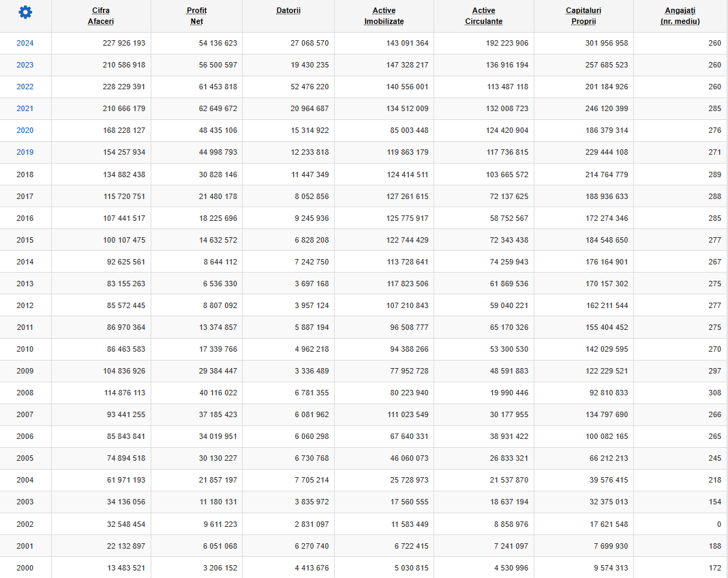The image size is (728, 578).
Task: Click the Profit Net column header
Action: click(197, 16)
